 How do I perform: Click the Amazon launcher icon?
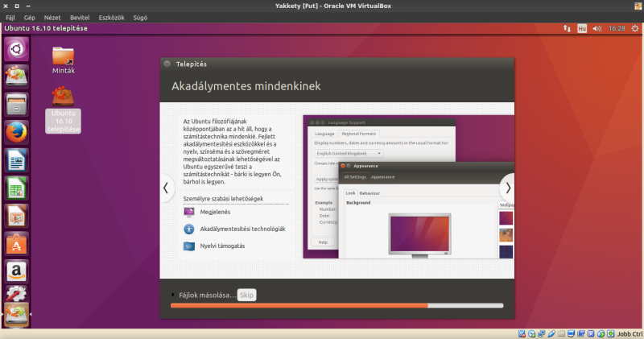tap(17, 271)
